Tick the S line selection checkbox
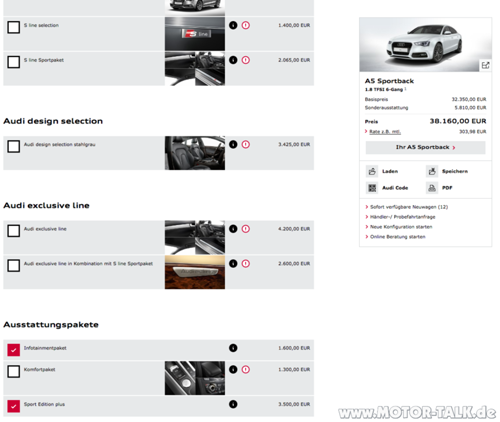The height and width of the screenshot is (422, 500). 14,27
